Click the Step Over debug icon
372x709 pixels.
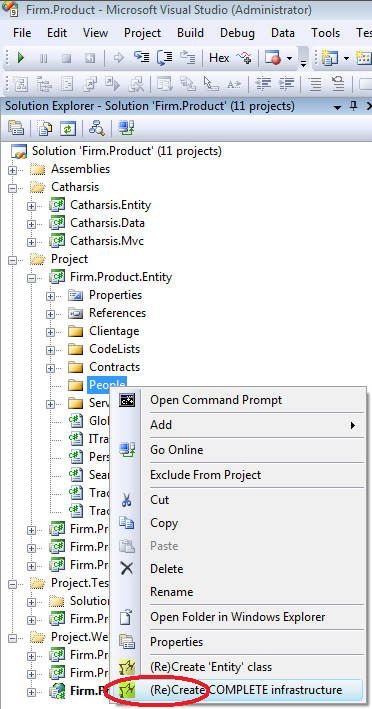165,57
